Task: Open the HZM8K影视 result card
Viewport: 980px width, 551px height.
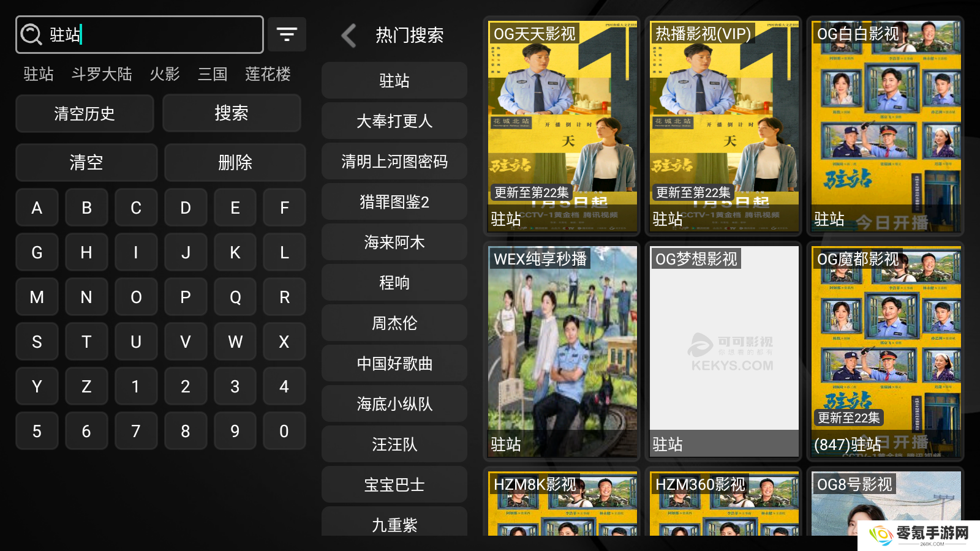Action: [x=562, y=502]
